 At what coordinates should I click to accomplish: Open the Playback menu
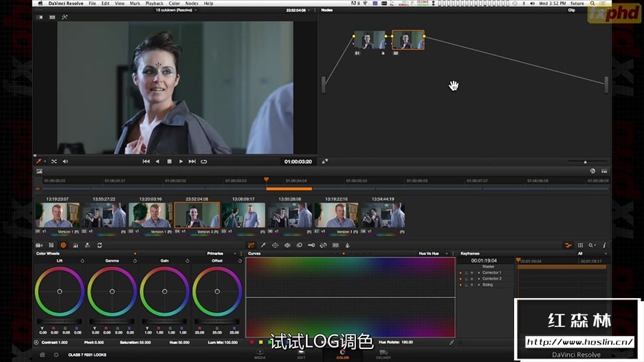pos(155,3)
